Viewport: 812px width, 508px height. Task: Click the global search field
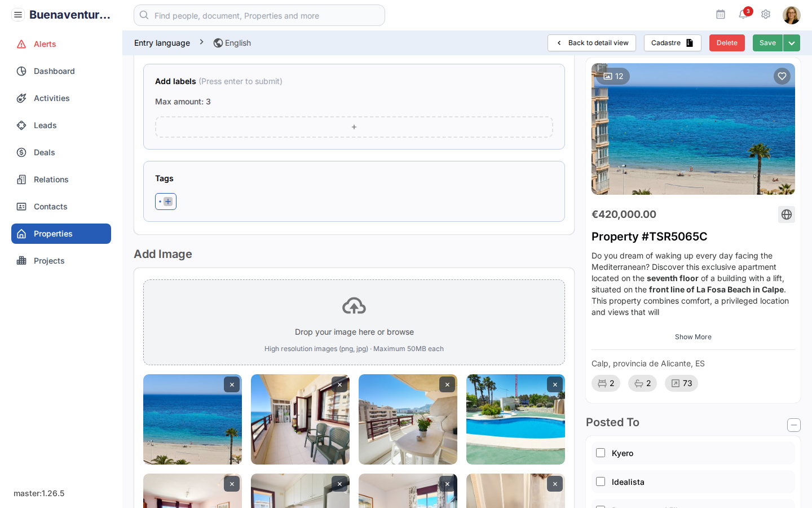259,15
